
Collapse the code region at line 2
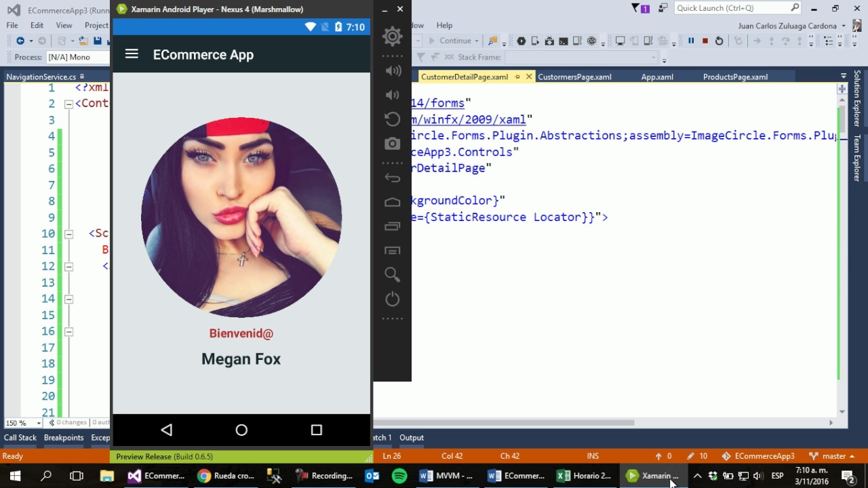pos(68,104)
